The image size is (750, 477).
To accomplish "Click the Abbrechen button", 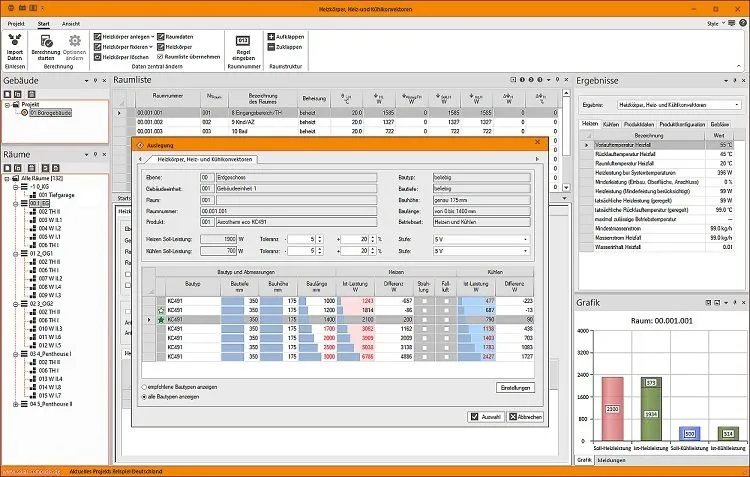I will (x=525, y=417).
